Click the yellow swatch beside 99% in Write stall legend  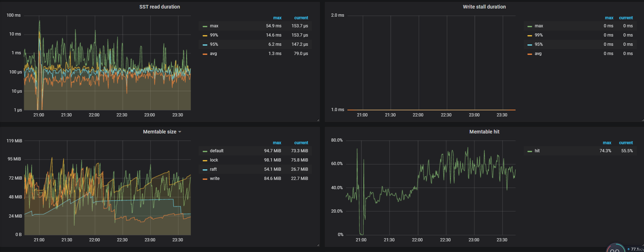[x=529, y=35]
